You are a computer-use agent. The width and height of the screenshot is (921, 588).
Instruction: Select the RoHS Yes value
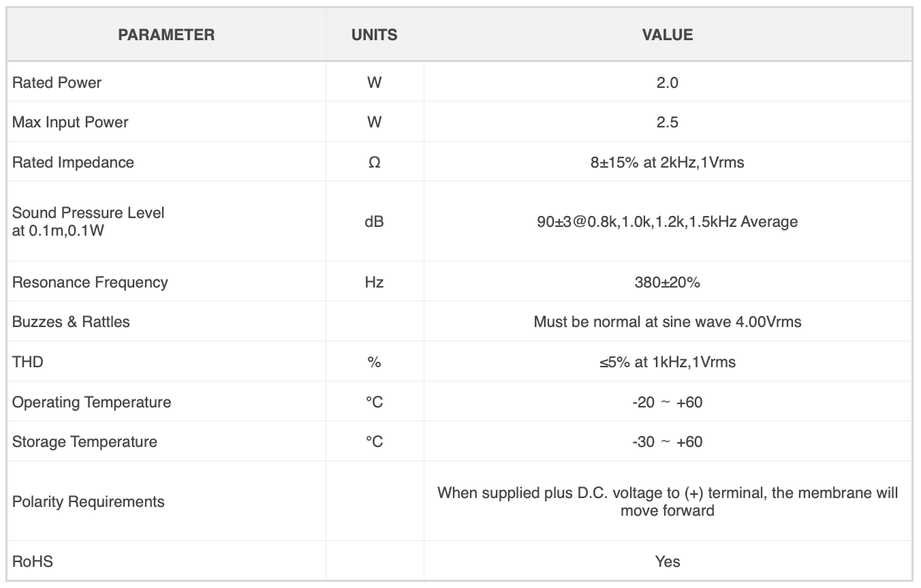point(667,561)
